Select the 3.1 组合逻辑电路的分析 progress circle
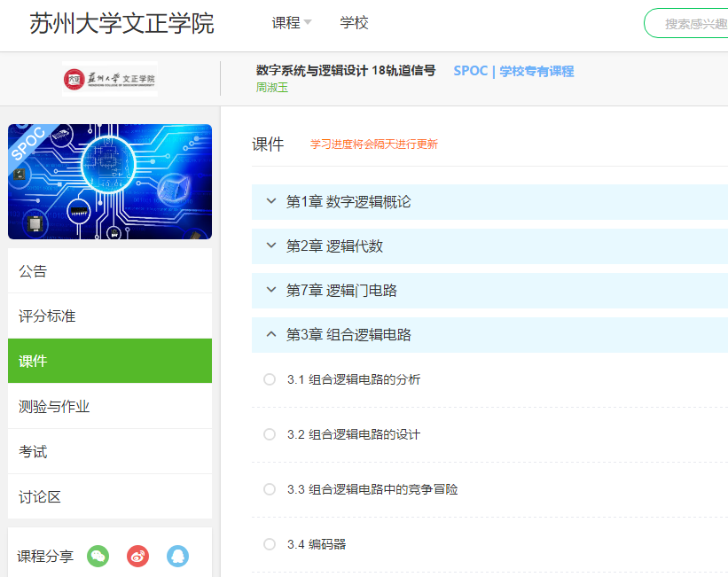728x577 pixels. (x=270, y=379)
